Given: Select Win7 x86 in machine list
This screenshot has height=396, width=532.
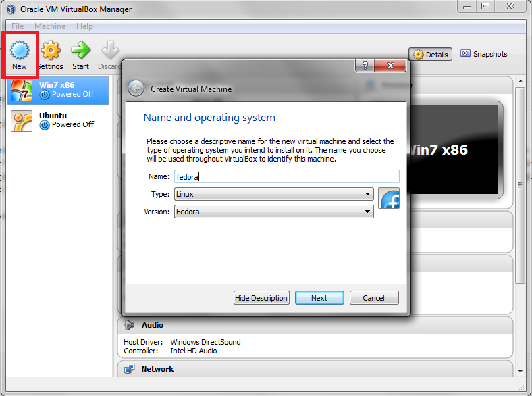Looking at the screenshot, I should pos(58,91).
